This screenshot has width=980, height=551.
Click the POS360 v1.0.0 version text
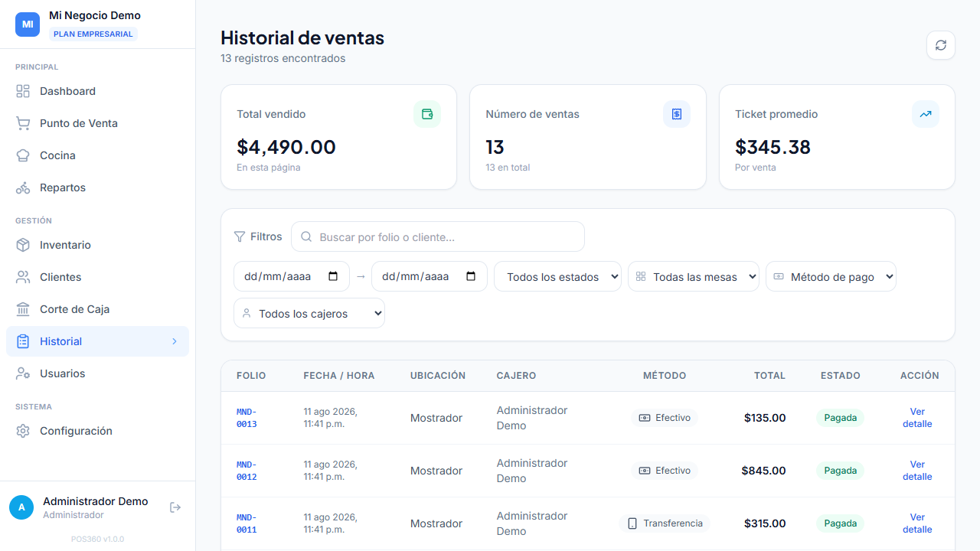pos(97,539)
